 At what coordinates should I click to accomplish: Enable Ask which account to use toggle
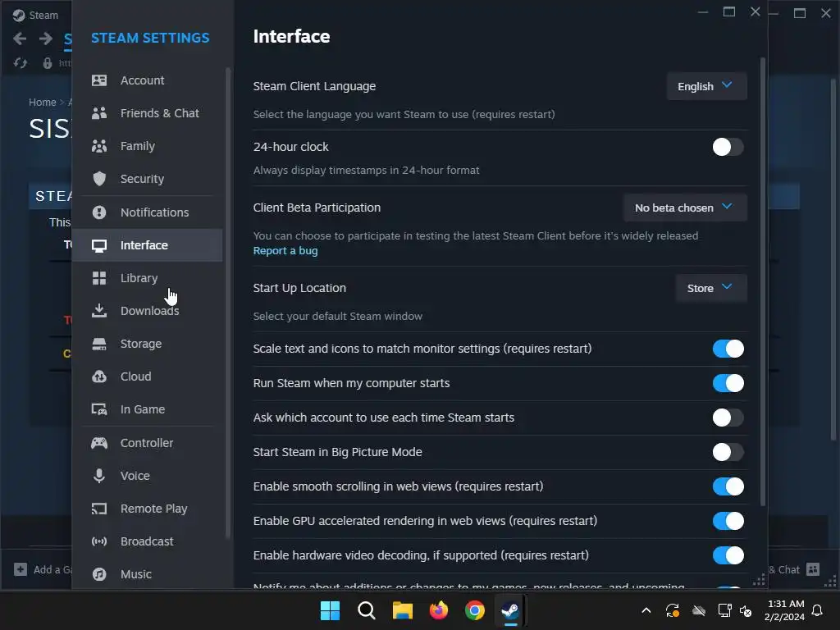pyautogui.click(x=728, y=418)
